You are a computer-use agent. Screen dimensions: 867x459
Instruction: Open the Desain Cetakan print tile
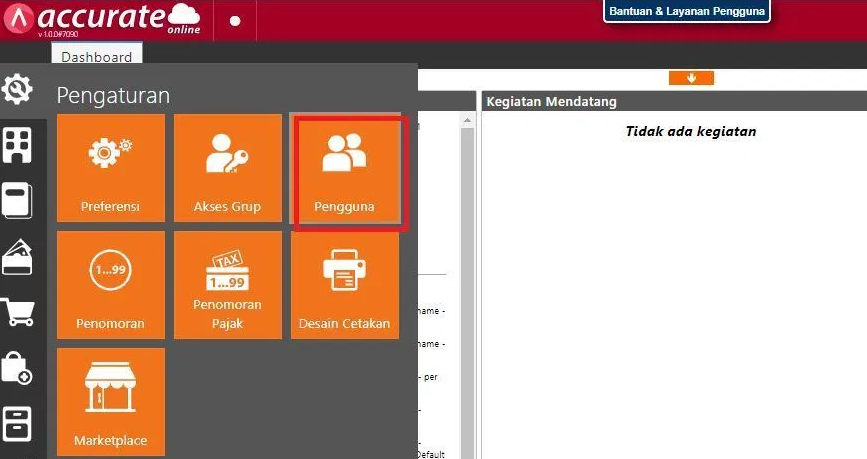pos(344,286)
